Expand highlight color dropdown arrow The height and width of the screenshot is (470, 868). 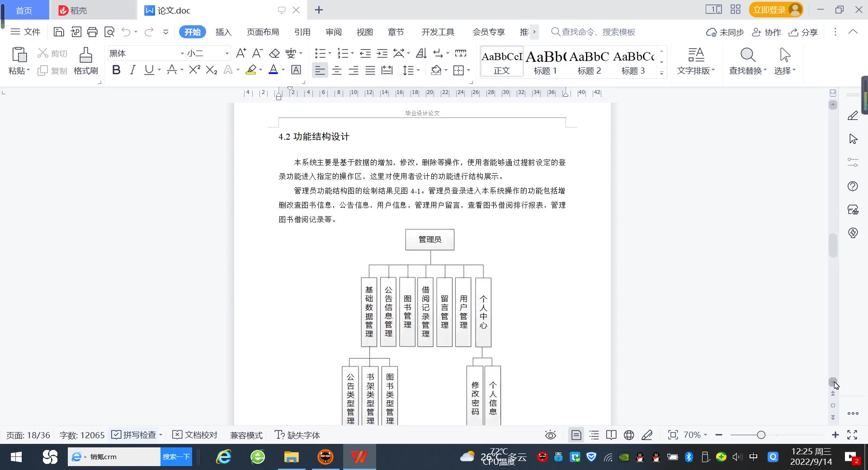(x=260, y=70)
